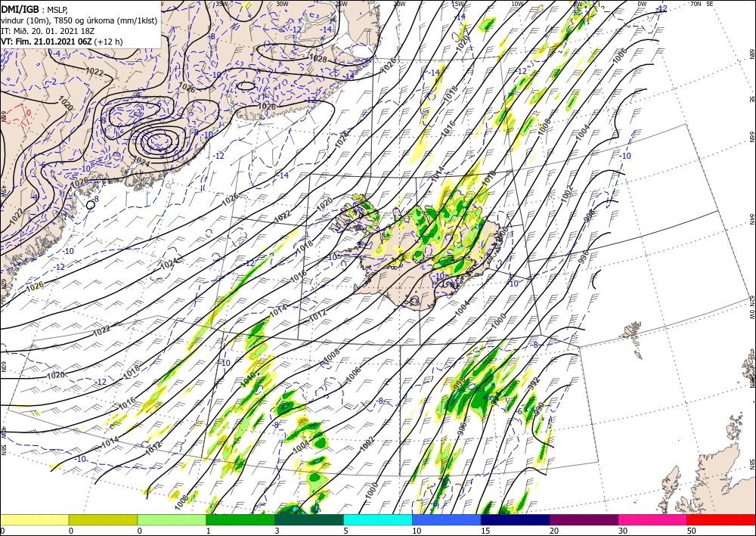Click the pale yellow first legend swatch
756x536 pixels.
click(x=34, y=519)
